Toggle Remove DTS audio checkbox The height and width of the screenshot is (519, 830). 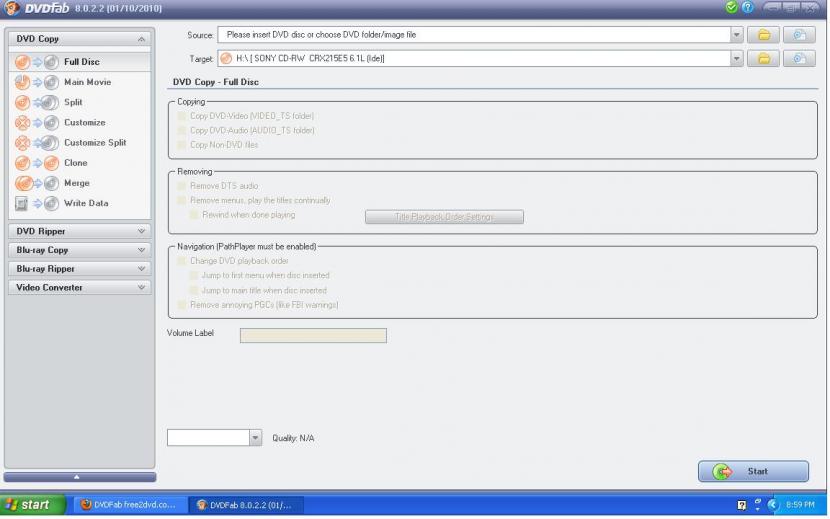182,186
